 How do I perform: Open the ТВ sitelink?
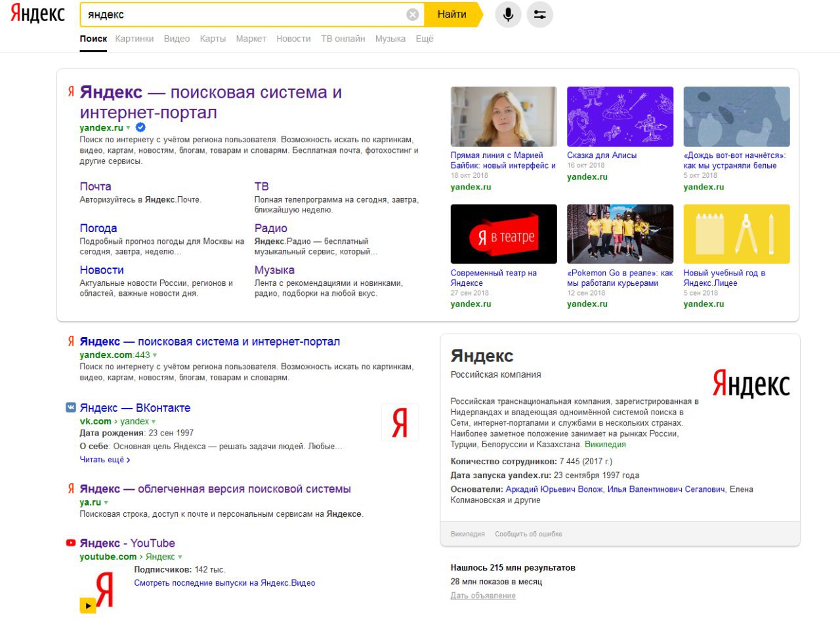(x=262, y=186)
